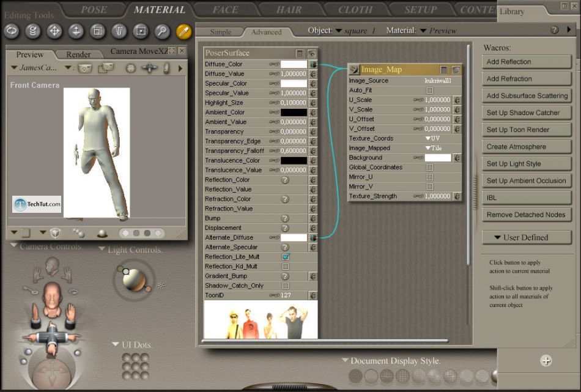Image resolution: width=581 pixels, height=392 pixels.
Task: Switch to the SETUP room tab
Action: click(x=421, y=10)
